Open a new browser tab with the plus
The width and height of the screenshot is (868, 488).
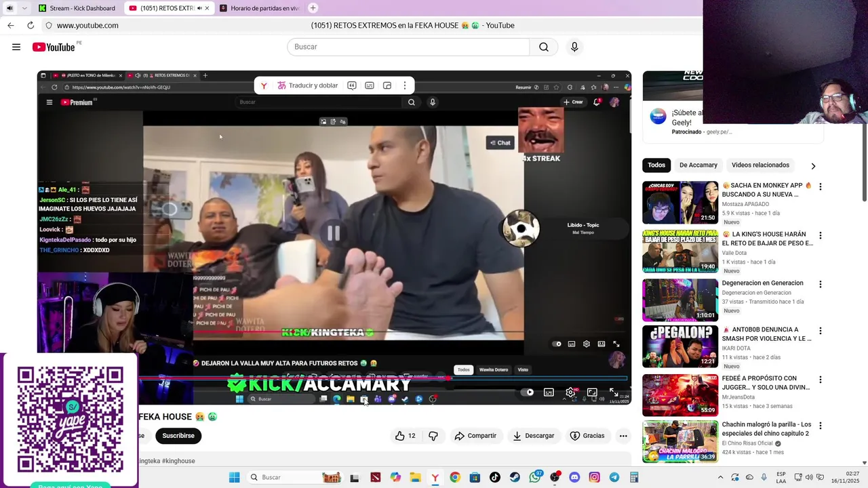(313, 8)
